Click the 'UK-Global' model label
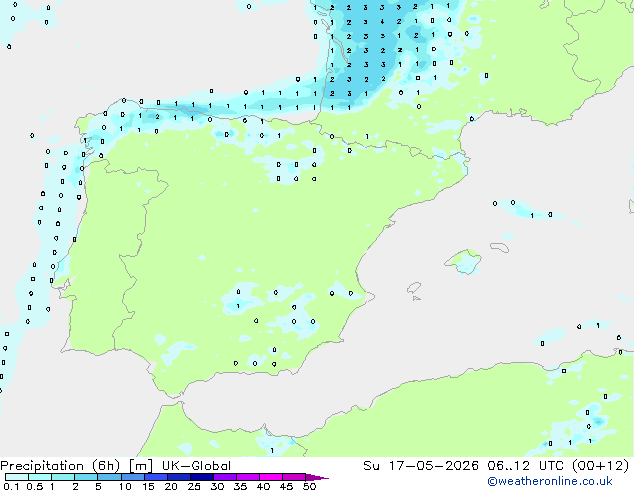The image size is (634, 490). [196, 466]
